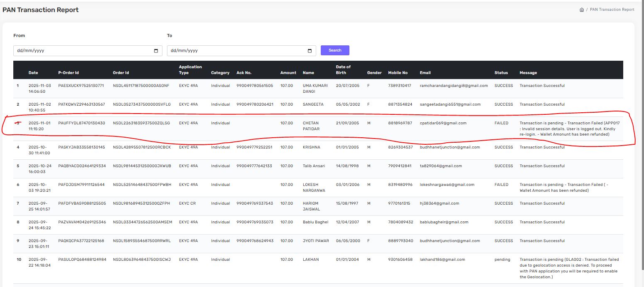
Task: Click the PAN Transaction Report breadcrumb text
Action: (x=612, y=10)
